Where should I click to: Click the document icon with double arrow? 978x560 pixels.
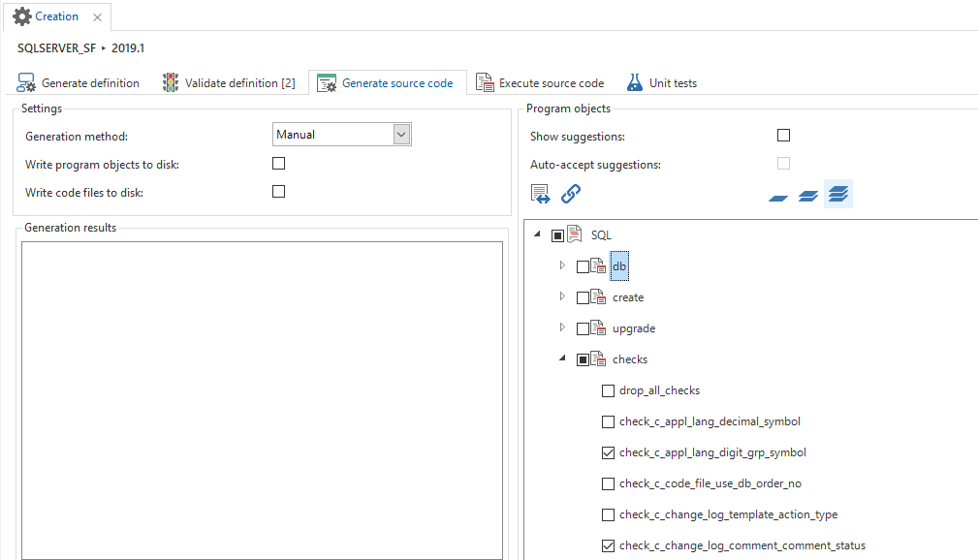click(541, 195)
